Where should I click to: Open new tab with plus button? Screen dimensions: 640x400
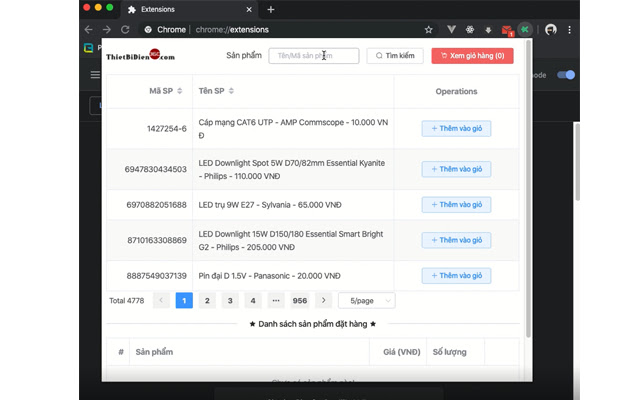point(271,9)
